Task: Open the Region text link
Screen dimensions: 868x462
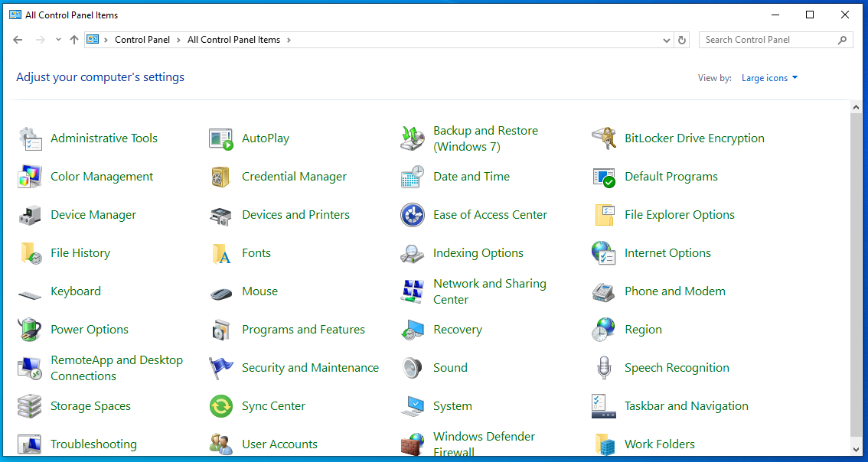Action: (x=643, y=330)
